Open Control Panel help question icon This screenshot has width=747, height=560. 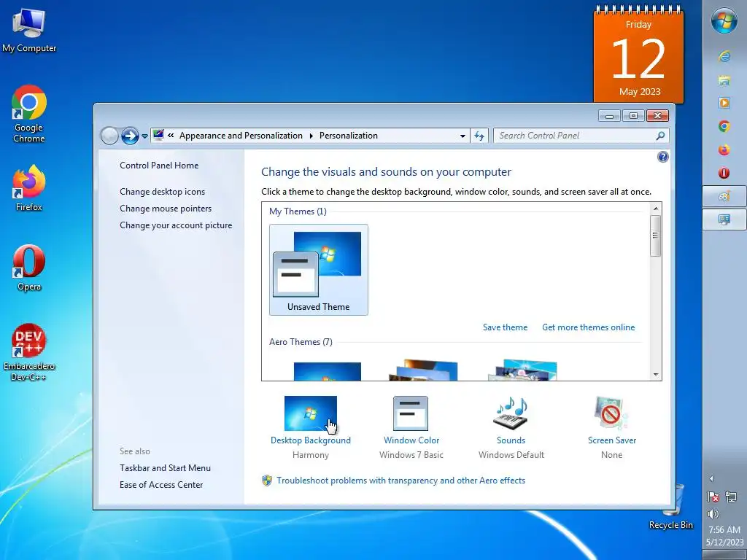click(662, 157)
